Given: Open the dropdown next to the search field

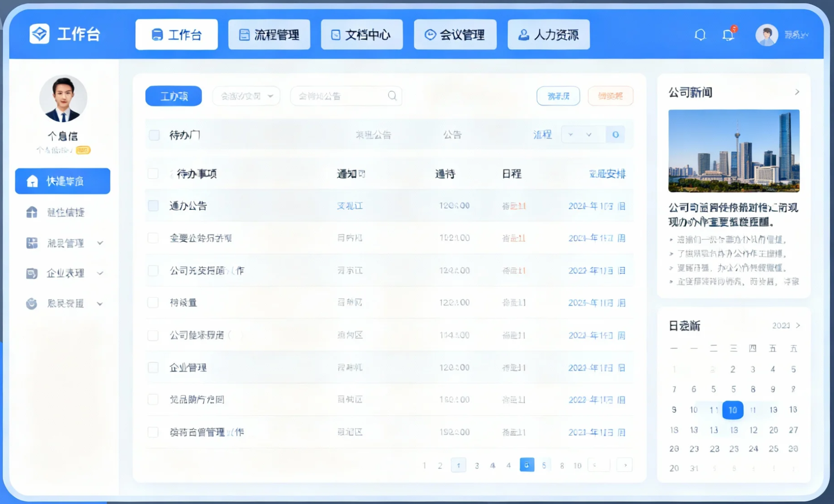Looking at the screenshot, I should [x=270, y=96].
